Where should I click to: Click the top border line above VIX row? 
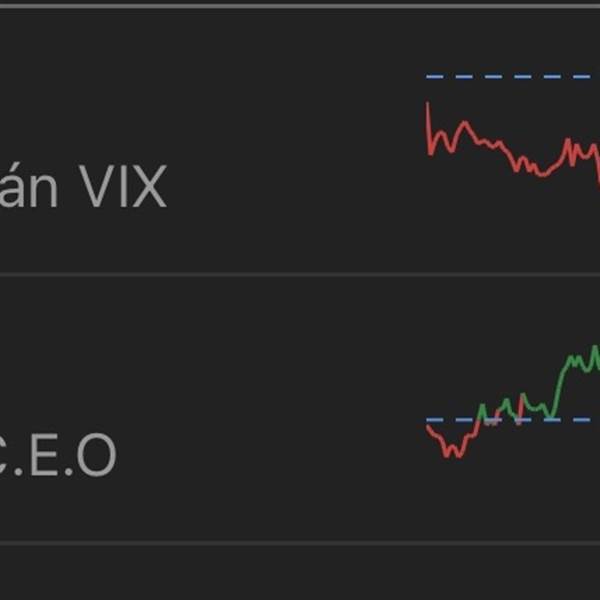pyautogui.click(x=300, y=7)
